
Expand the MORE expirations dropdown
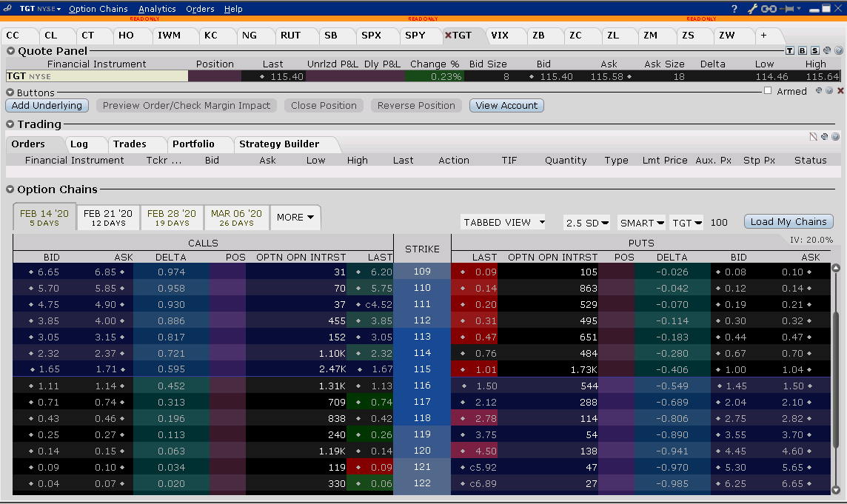(295, 218)
